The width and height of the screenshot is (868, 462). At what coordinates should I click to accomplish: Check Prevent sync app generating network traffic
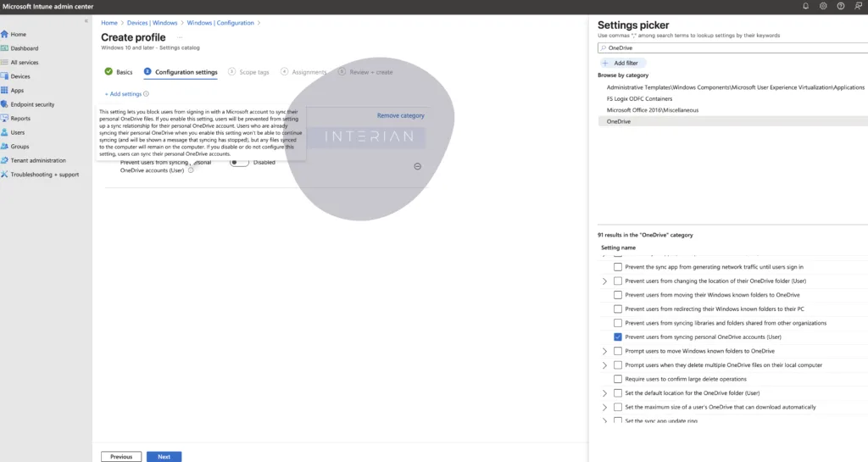click(618, 267)
